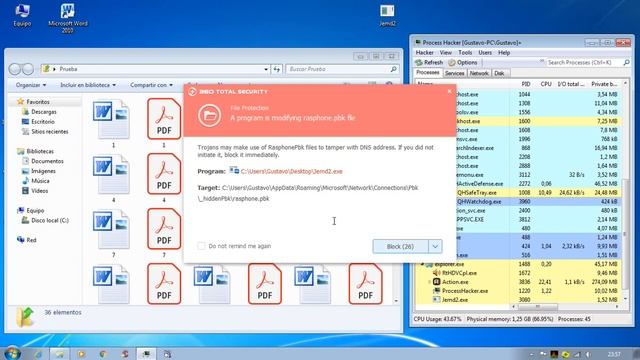Select the RtHDVCpl.exe process row
Image resolution: width=640 pixels, height=360 pixels.
pos(518,273)
